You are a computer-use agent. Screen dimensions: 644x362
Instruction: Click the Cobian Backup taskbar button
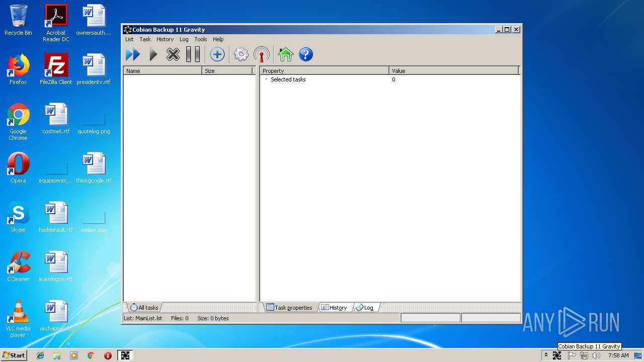(x=125, y=355)
